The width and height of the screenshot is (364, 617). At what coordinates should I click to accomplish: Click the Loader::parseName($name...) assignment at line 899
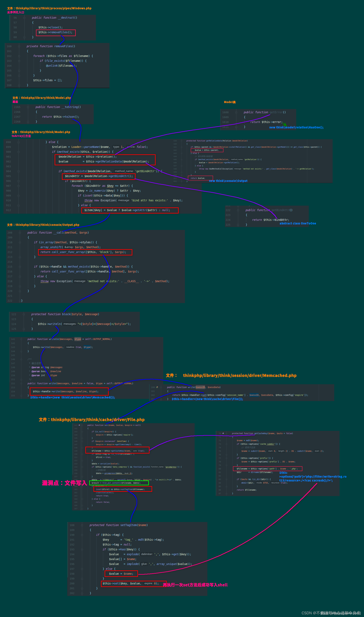(x=100, y=147)
